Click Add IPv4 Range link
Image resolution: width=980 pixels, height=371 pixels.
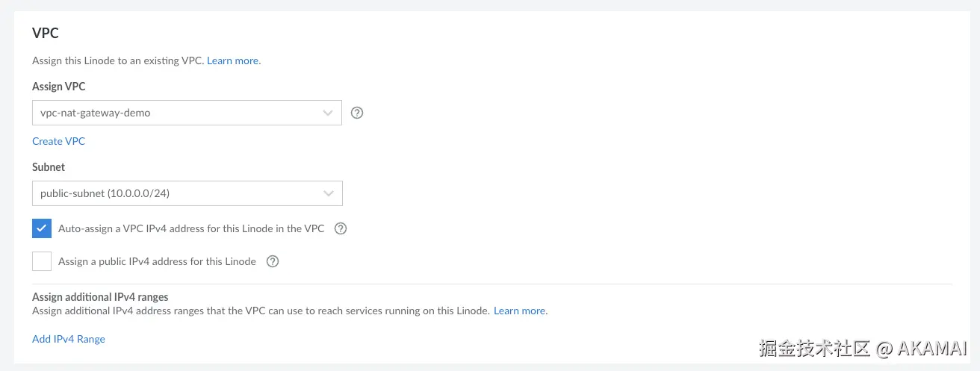coord(69,339)
